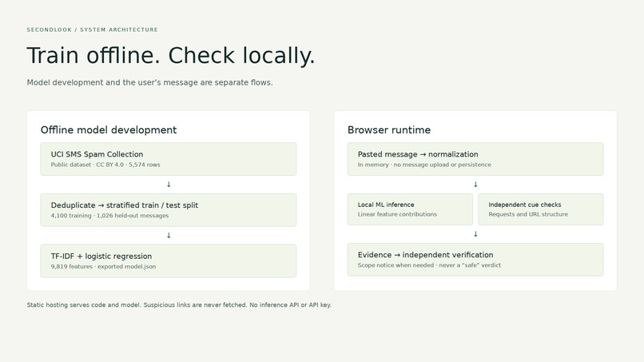Screen dimensions: 644x362
Task: Click the 'SECONDLOOK / SYSTEM ARCHITECTURE' header label
Action: pyautogui.click(x=92, y=30)
